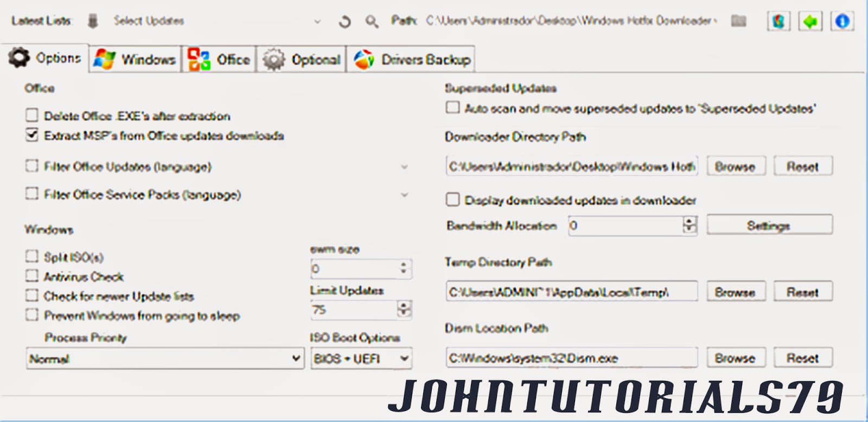Toggle Filter Office Service Packs checkbox
Image resolution: width=868 pixels, height=422 pixels.
coord(32,194)
